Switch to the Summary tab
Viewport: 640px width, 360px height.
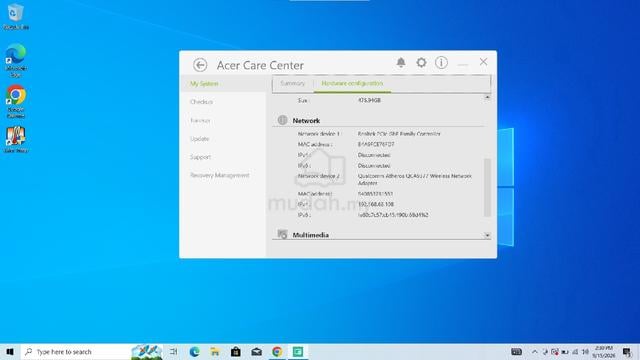tap(292, 83)
